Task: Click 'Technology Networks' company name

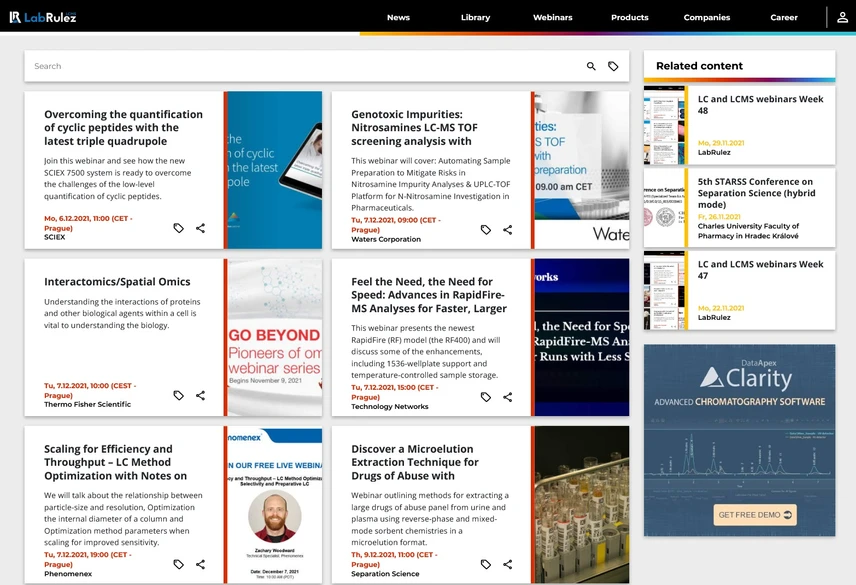Action: 390,407
